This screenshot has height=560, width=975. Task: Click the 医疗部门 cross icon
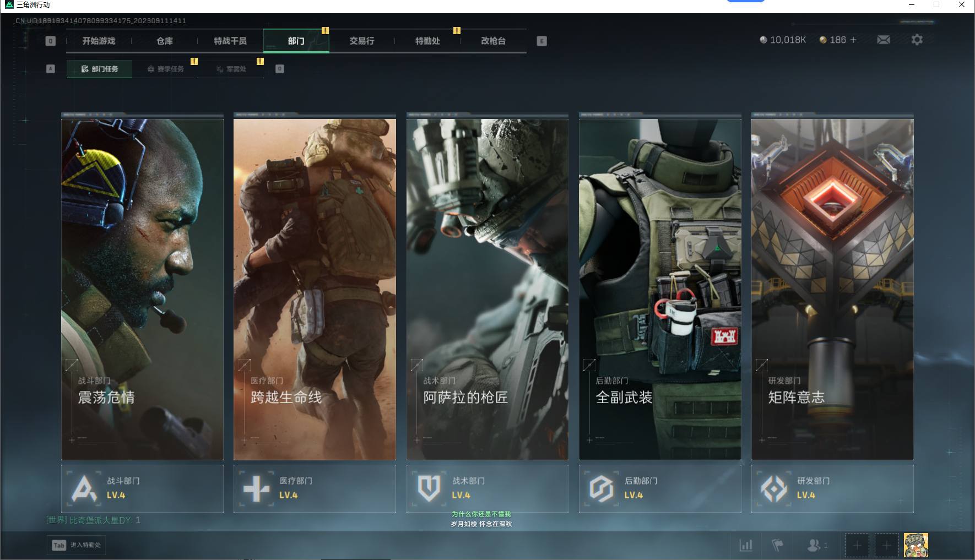tap(256, 488)
